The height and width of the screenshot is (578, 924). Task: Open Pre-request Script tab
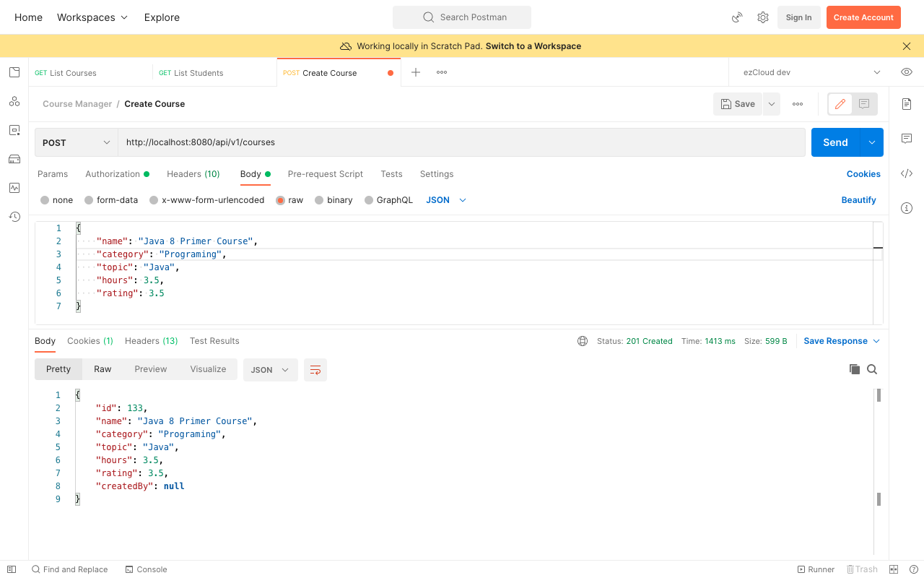(x=326, y=174)
